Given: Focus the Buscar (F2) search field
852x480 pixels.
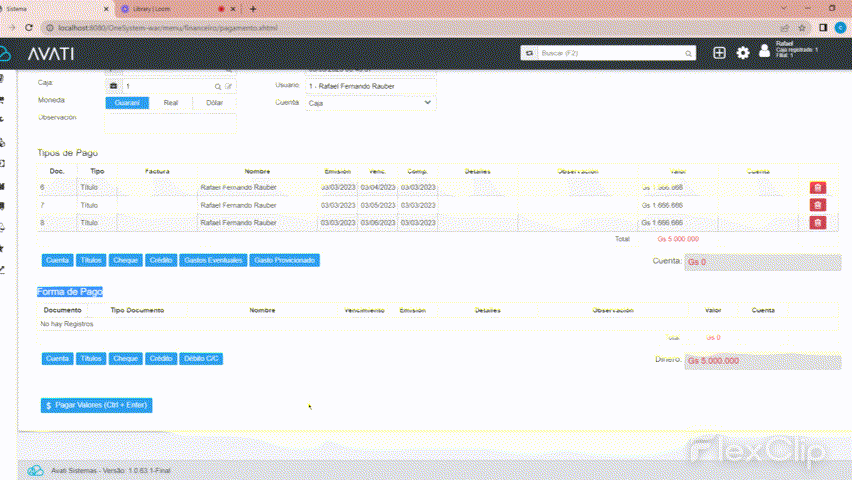Looking at the screenshot, I should click(610, 53).
